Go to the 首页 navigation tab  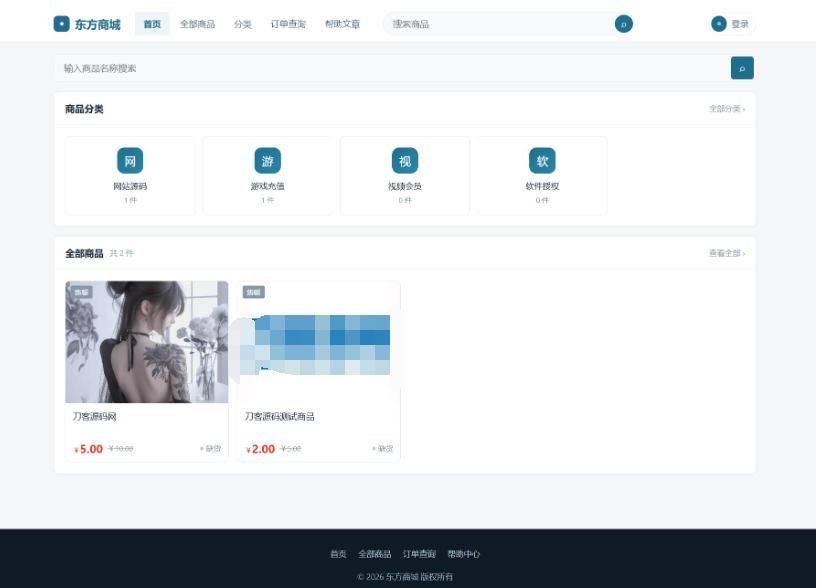pos(152,24)
